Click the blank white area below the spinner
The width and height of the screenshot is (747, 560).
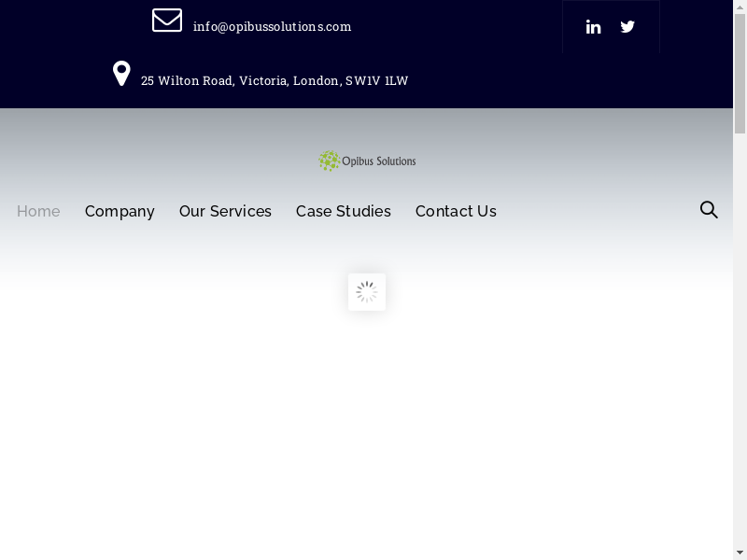[367, 429]
